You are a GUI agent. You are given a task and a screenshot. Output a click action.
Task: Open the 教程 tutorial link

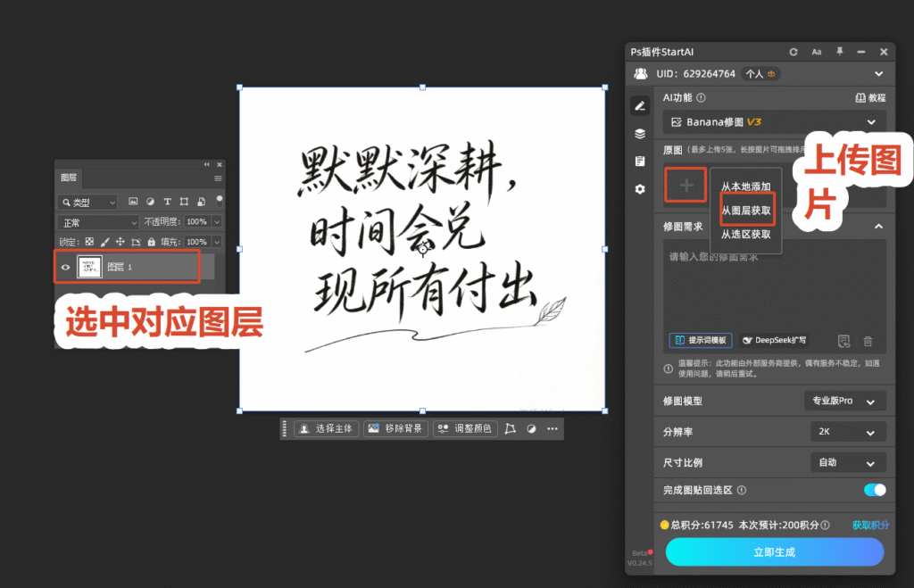coord(870,98)
